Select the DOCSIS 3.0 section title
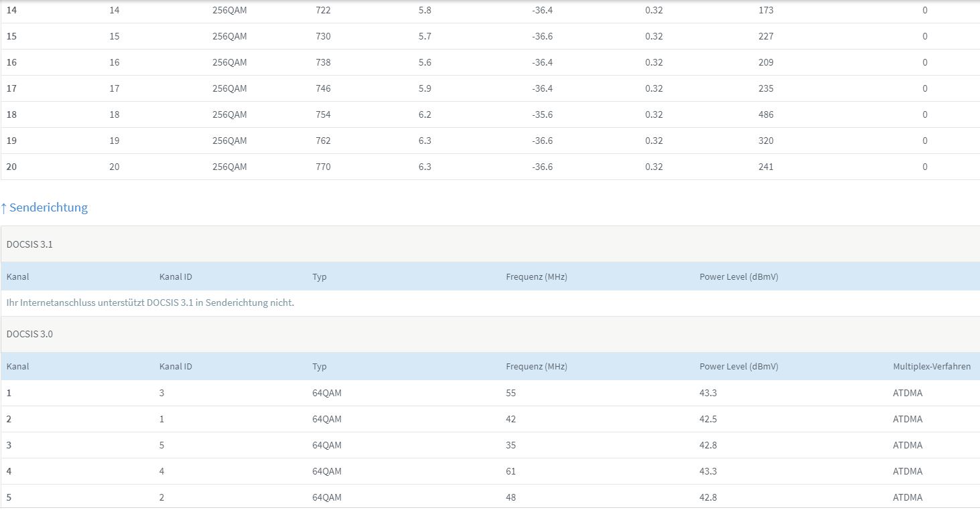 point(29,334)
